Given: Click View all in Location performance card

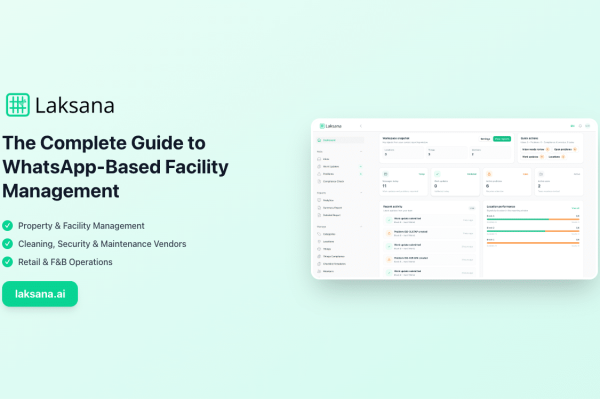Looking at the screenshot, I should click(575, 208).
